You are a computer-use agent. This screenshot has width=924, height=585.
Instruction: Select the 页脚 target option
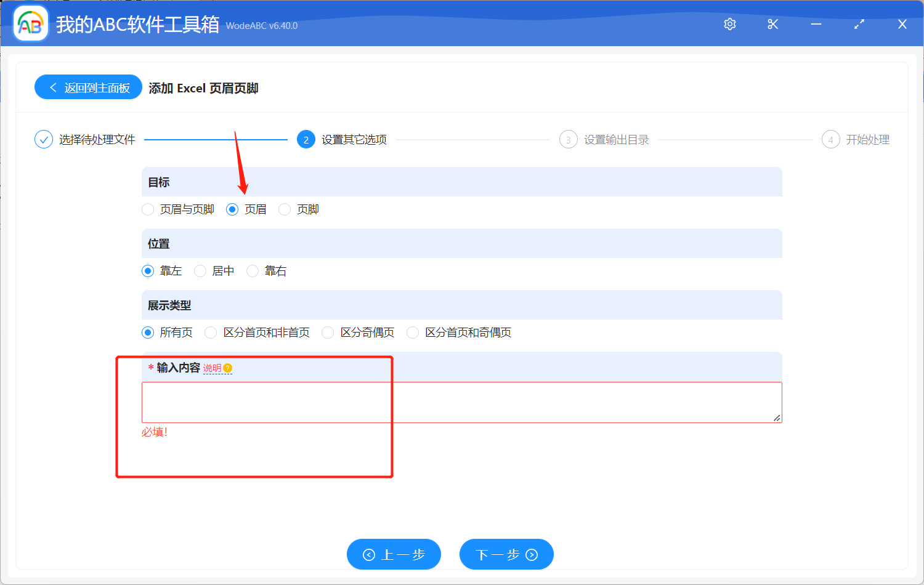pyautogui.click(x=284, y=209)
